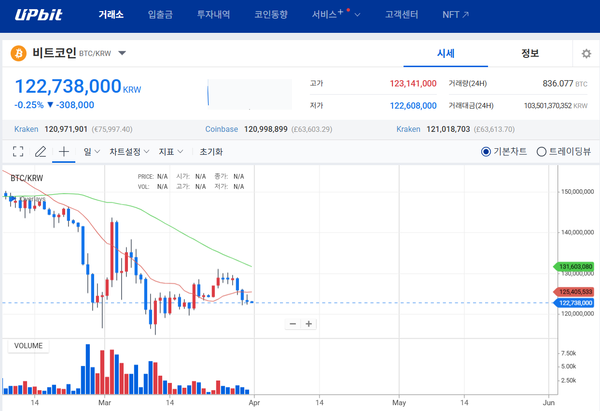Open the 일 timeframe dropdown

tap(91, 152)
